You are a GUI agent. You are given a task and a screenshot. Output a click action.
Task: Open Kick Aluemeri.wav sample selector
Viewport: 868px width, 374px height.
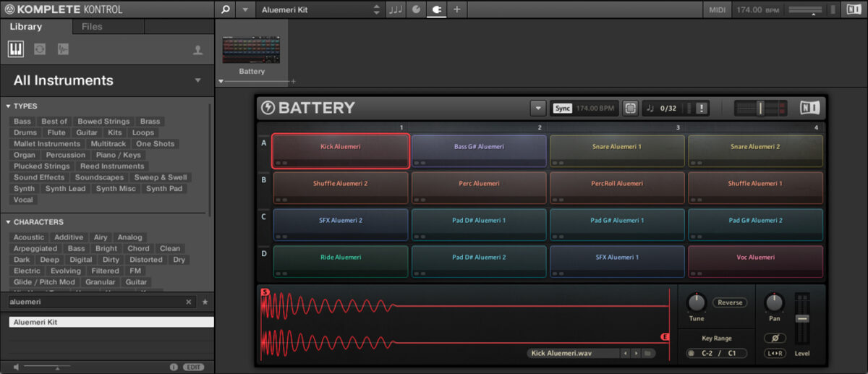pos(573,353)
